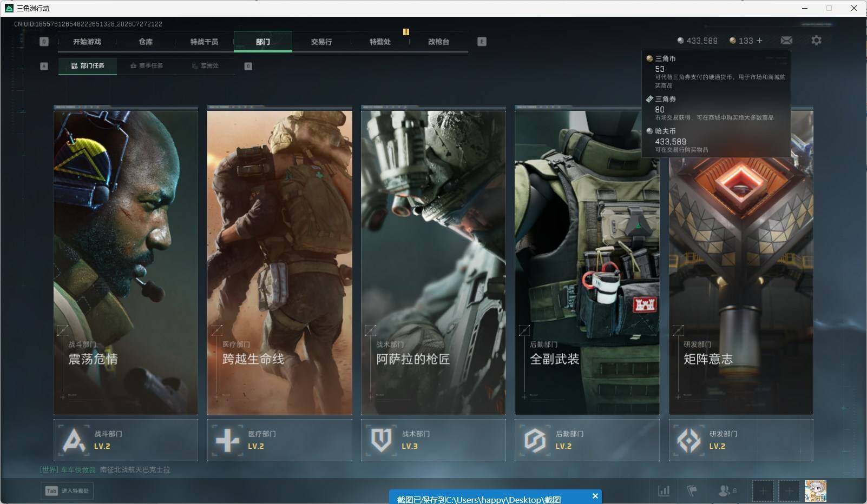Open the friends list icon showing 8
867x504 pixels.
[x=727, y=491]
